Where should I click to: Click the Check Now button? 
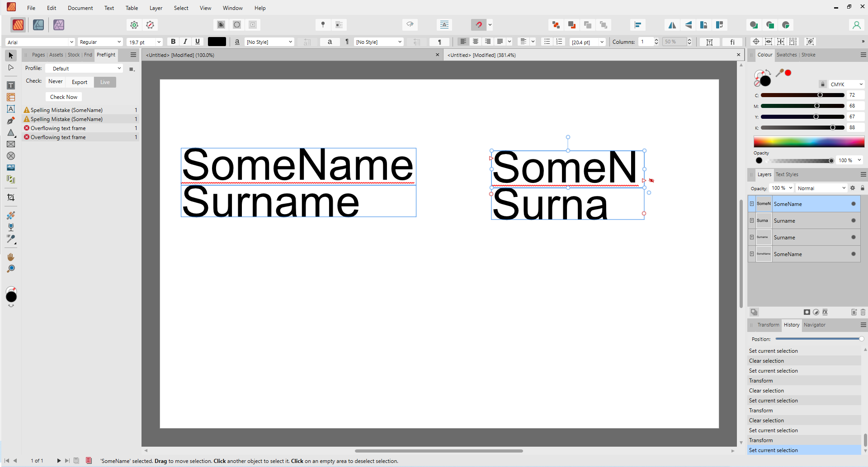coord(64,97)
